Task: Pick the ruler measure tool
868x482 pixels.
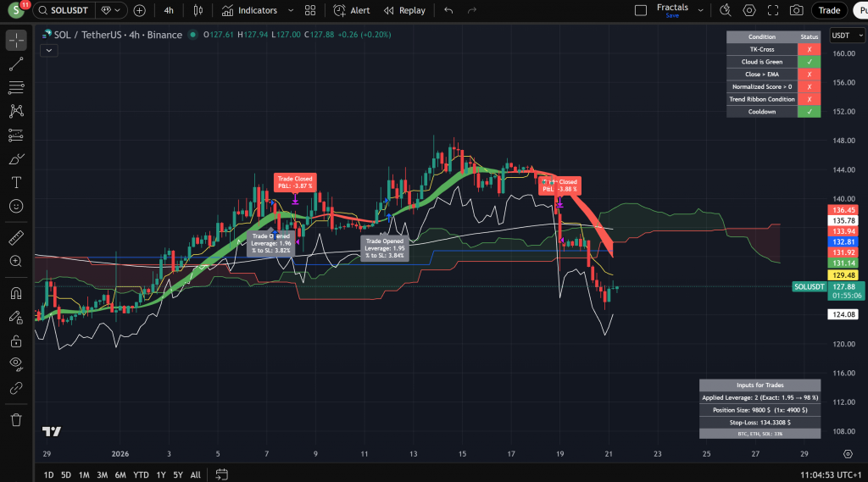Action: coord(16,237)
